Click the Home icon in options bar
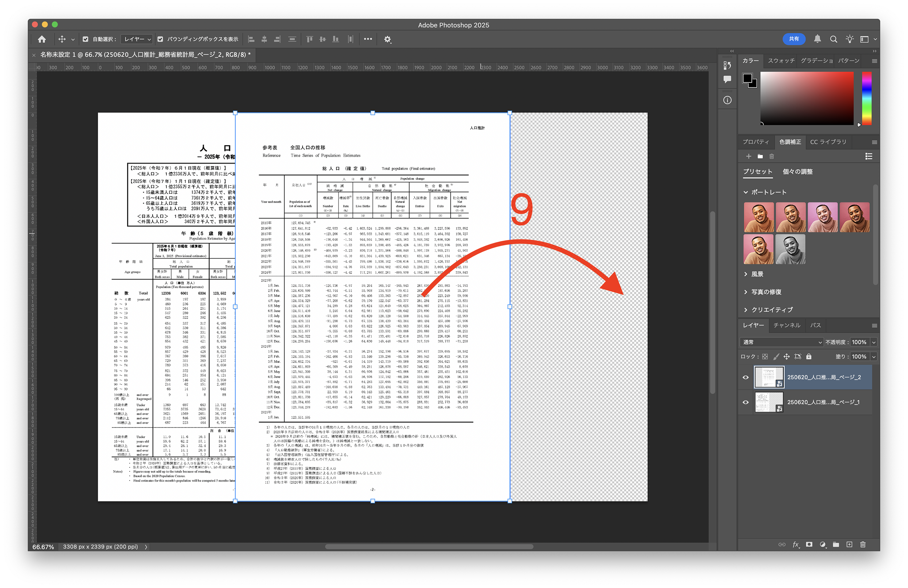This screenshot has height=588, width=908. (42, 39)
